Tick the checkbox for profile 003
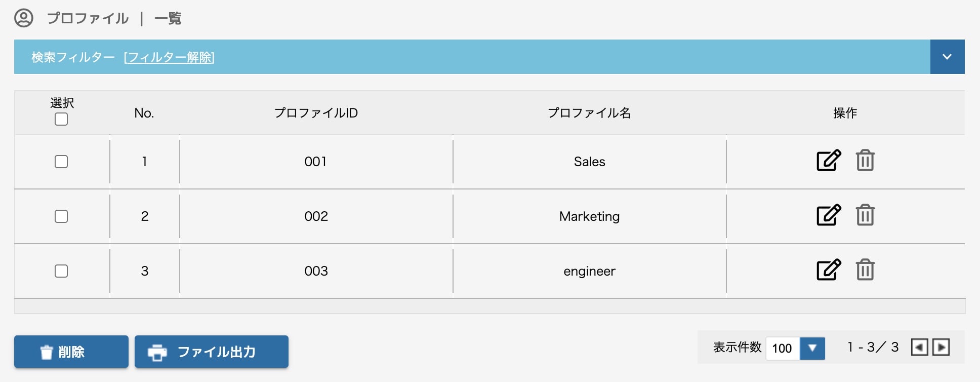The image size is (980, 382). [61, 271]
